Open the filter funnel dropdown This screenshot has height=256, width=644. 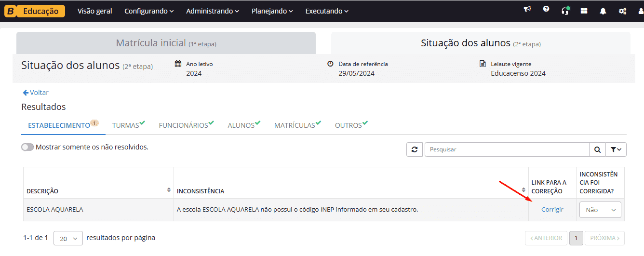click(x=616, y=149)
